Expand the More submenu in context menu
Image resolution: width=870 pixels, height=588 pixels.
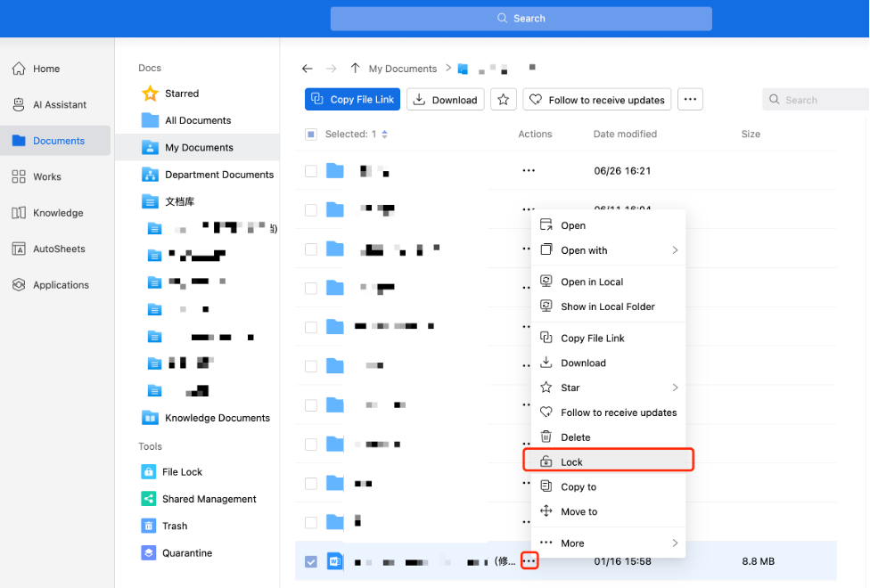(x=675, y=543)
